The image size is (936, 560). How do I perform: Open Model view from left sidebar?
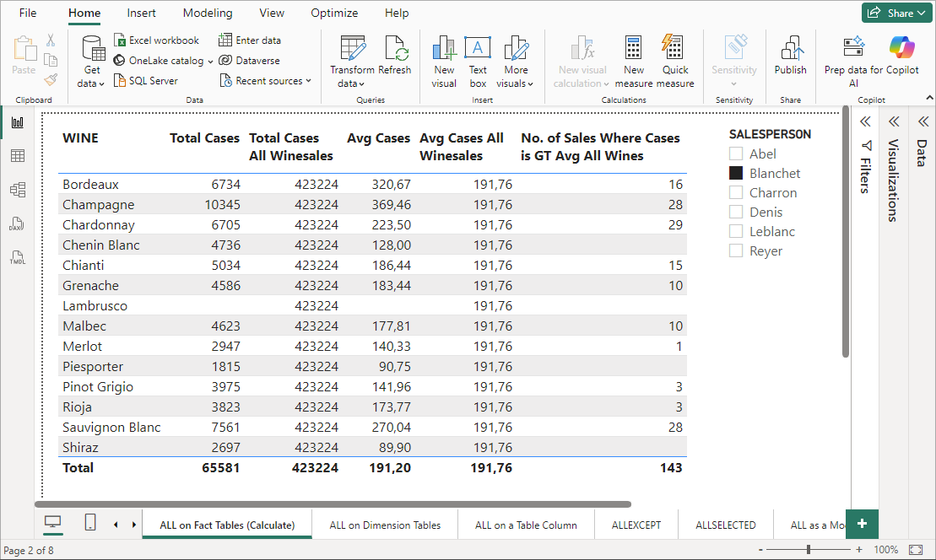[x=18, y=191]
